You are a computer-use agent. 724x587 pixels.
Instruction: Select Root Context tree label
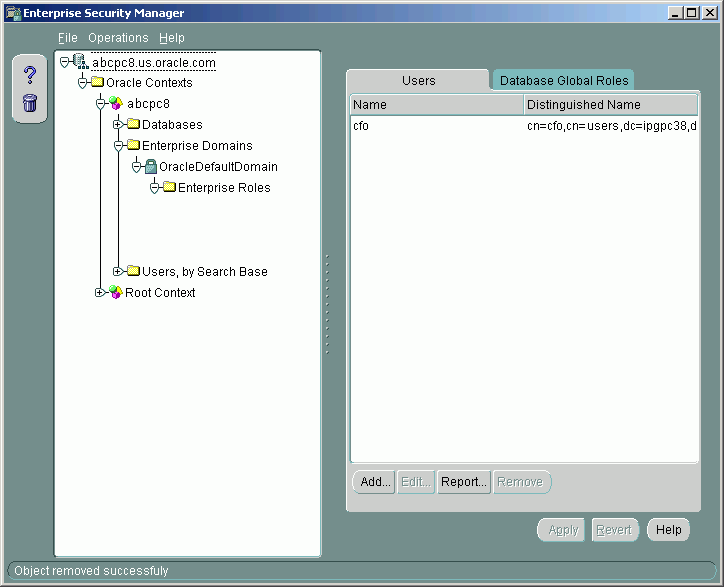(x=160, y=292)
